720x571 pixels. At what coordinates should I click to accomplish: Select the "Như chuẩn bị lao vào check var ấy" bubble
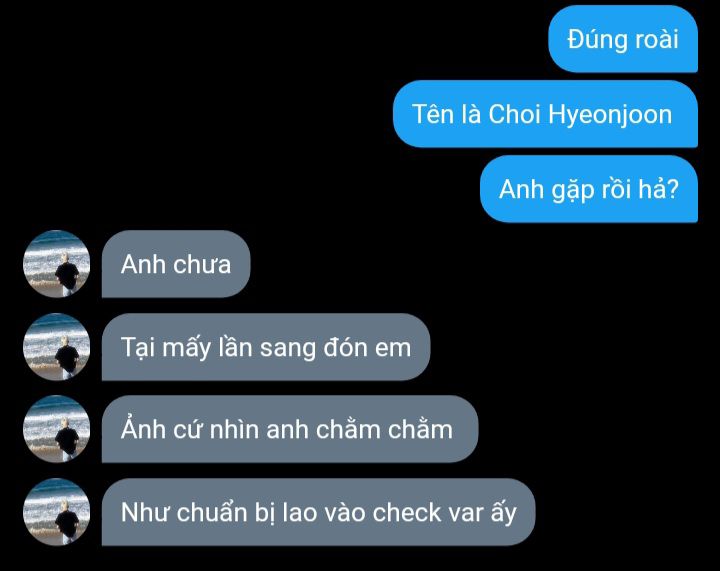coord(318,512)
